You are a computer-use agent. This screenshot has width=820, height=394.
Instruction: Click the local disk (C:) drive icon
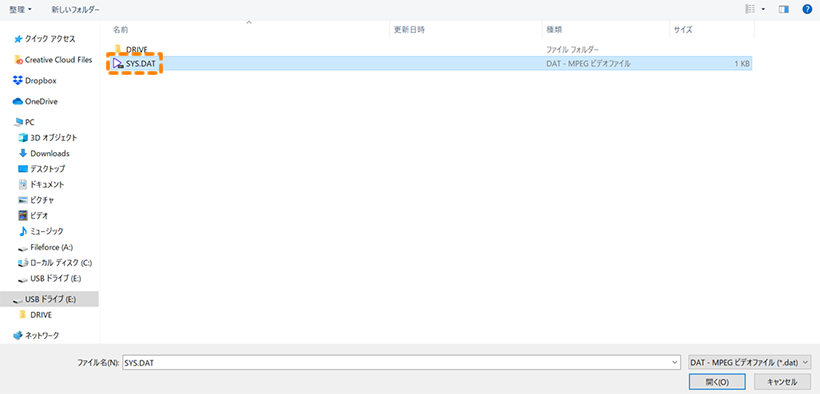click(x=22, y=263)
